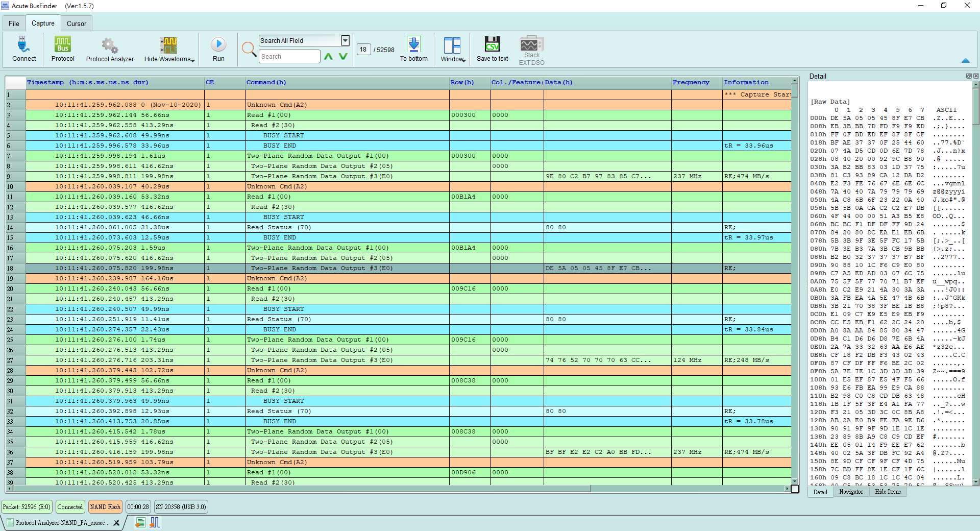Click the Timestamp column header
This screenshot has height=531, width=980.
pos(115,82)
